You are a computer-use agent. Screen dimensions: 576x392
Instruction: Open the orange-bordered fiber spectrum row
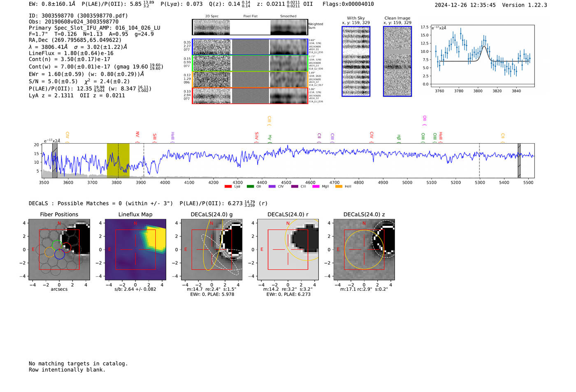coord(250,79)
